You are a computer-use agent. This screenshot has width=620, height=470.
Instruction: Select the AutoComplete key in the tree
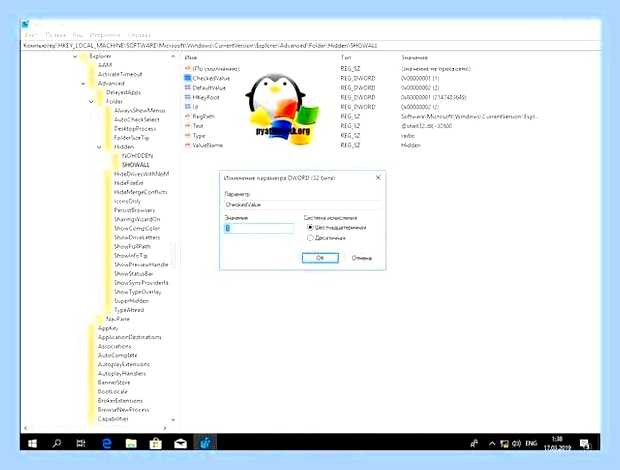(x=117, y=355)
